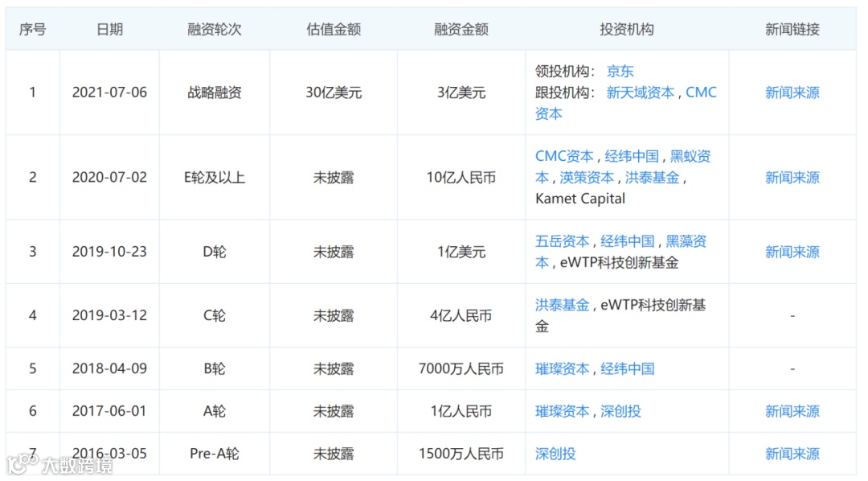The height and width of the screenshot is (481, 868).
Task: Select the 2017-06-01 date cell
Action: tap(109, 411)
